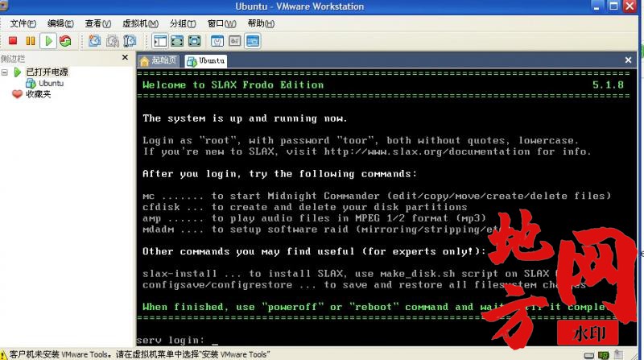The image size is (644, 360).
Task: Click the network adapter status bar icon
Action: tap(603, 355)
